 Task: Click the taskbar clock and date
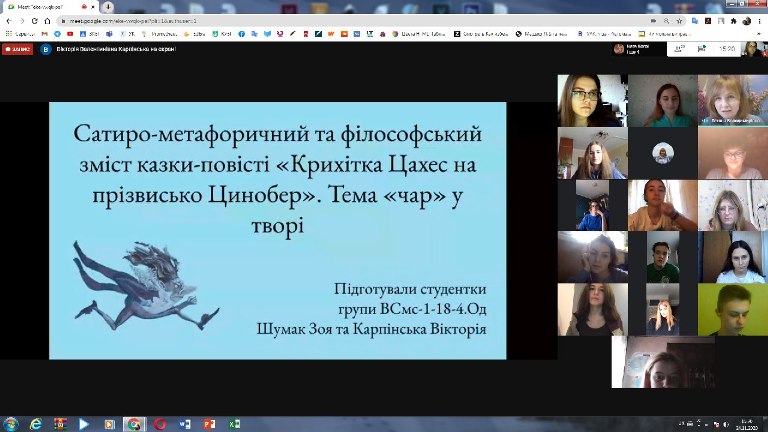pyautogui.click(x=747, y=424)
